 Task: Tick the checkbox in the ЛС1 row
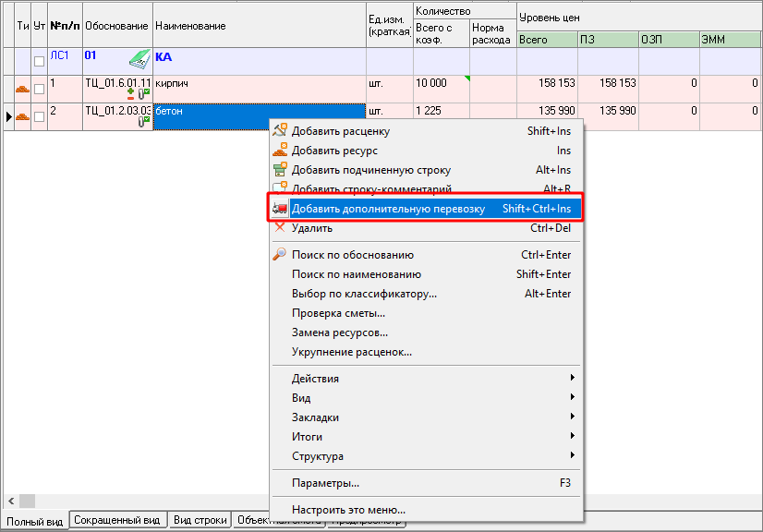39,62
